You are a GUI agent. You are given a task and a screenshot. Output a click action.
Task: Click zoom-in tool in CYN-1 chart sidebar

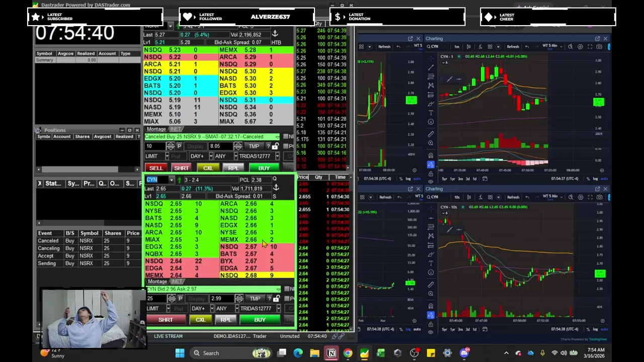(431, 143)
